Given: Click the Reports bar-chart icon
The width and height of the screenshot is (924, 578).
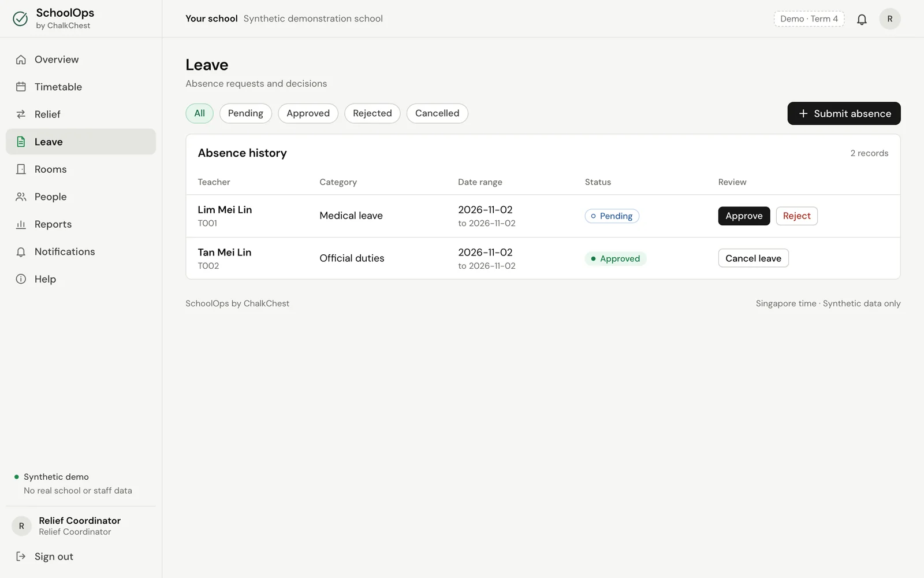Looking at the screenshot, I should point(21,224).
